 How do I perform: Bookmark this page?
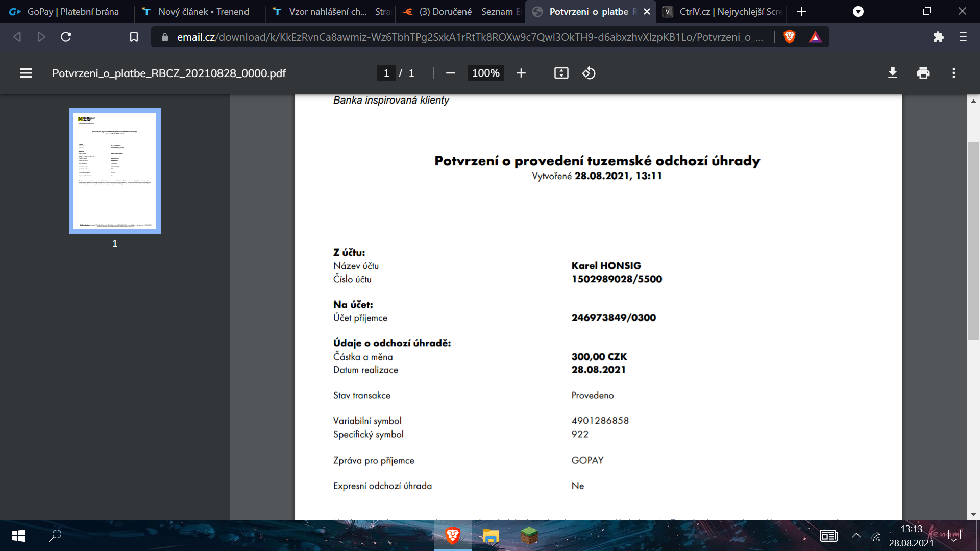click(x=134, y=37)
